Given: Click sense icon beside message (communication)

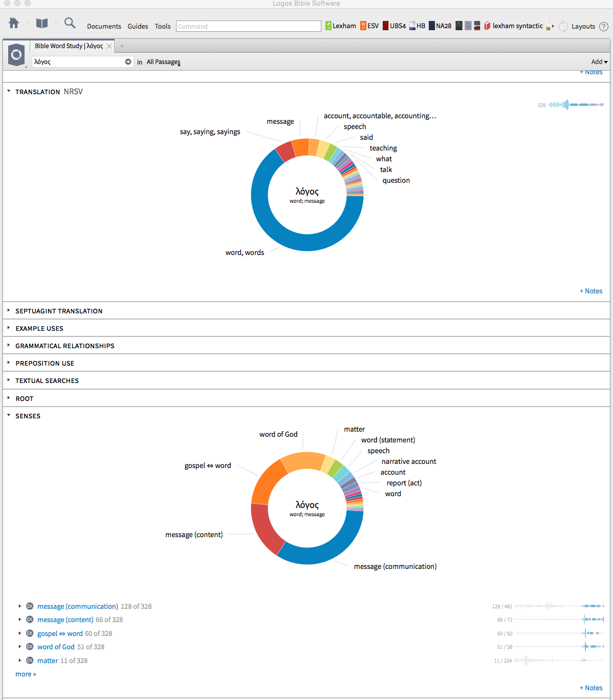Looking at the screenshot, I should tap(30, 606).
